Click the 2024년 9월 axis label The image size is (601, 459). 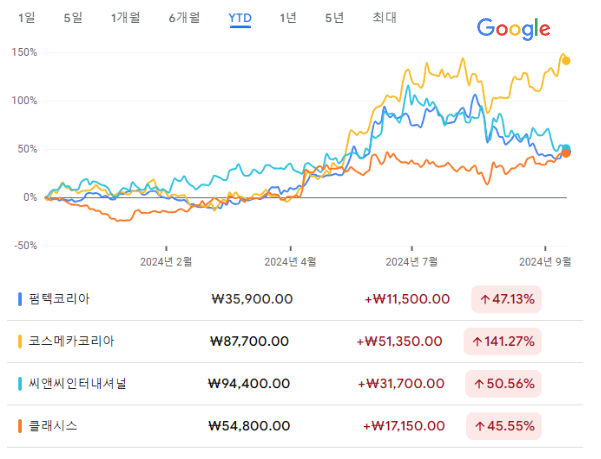[x=545, y=262]
